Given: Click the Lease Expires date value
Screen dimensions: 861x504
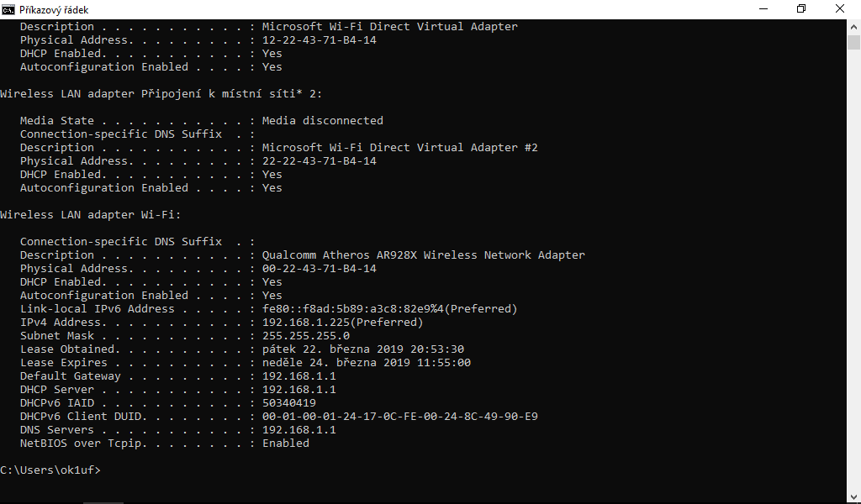Looking at the screenshot, I should coord(366,363).
